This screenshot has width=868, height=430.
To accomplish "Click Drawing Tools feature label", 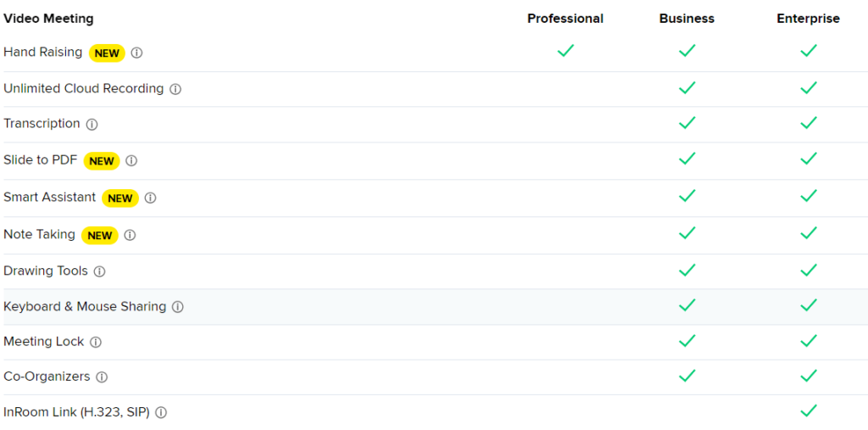I will click(46, 271).
